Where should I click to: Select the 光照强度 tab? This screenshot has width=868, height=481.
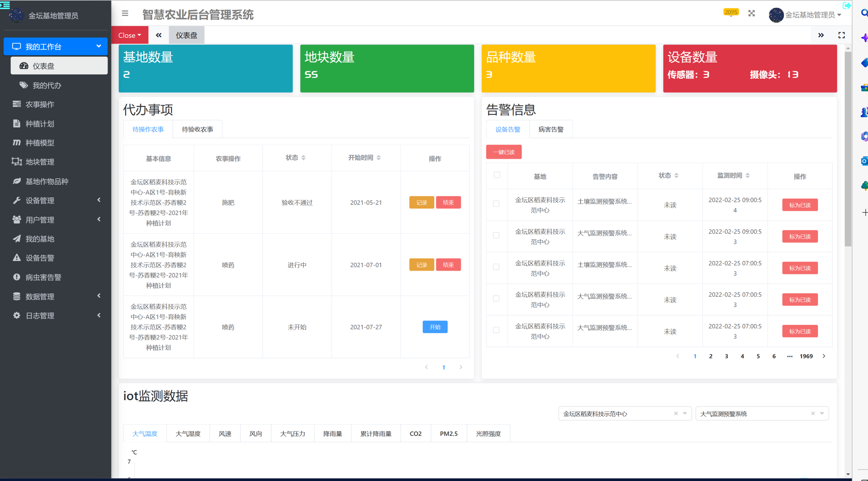pos(488,433)
